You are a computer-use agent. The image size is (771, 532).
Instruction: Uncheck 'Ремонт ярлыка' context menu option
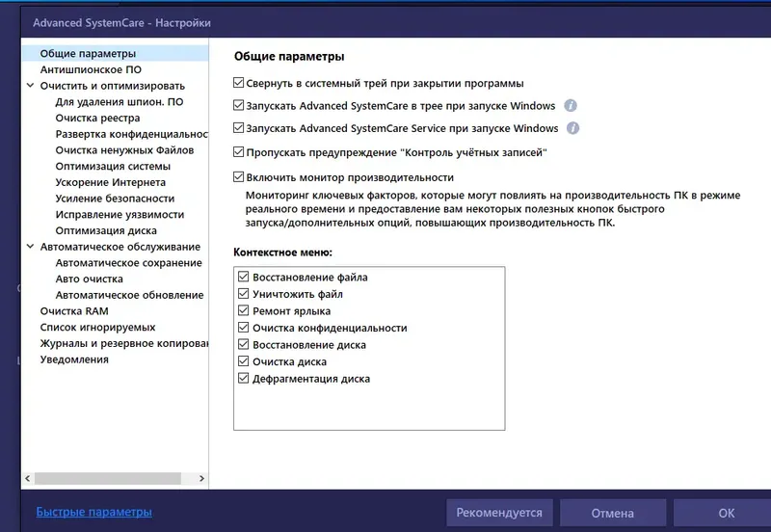tap(244, 310)
